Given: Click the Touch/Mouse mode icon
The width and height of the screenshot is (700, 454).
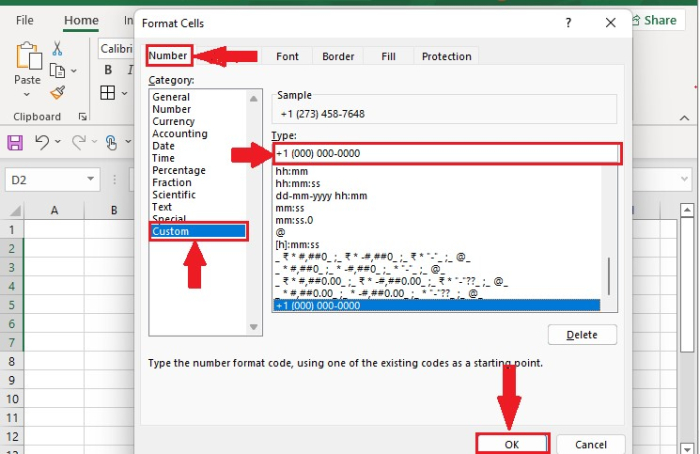Looking at the screenshot, I should [x=111, y=142].
